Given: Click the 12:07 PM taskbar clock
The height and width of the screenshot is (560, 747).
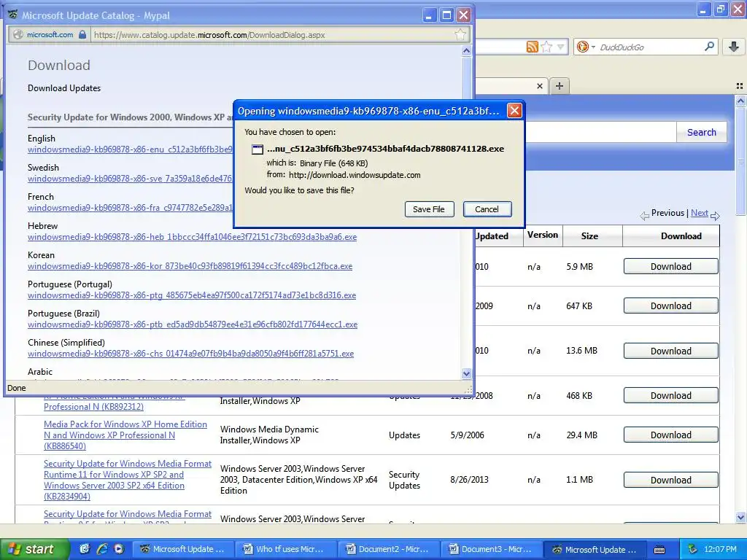Looking at the screenshot, I should click(720, 549).
